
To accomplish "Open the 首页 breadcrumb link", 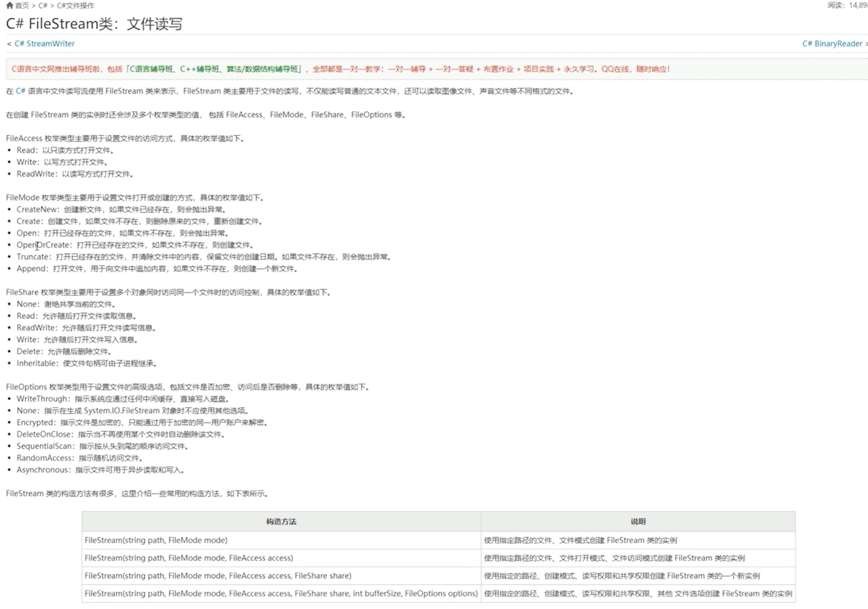I will [x=22, y=6].
